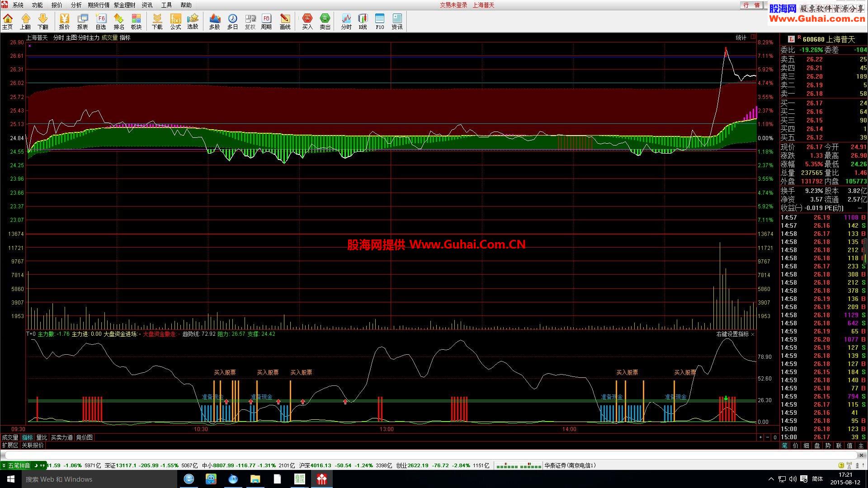Viewport: 868px width, 488px height.
Task: Click the 买入 buy toolbar icon
Action: (307, 21)
